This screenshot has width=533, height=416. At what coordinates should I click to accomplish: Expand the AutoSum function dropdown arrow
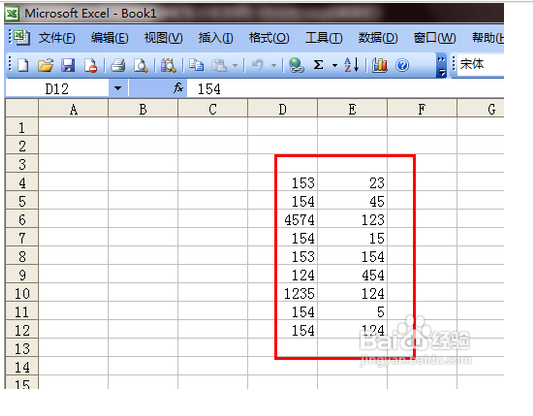(x=335, y=65)
